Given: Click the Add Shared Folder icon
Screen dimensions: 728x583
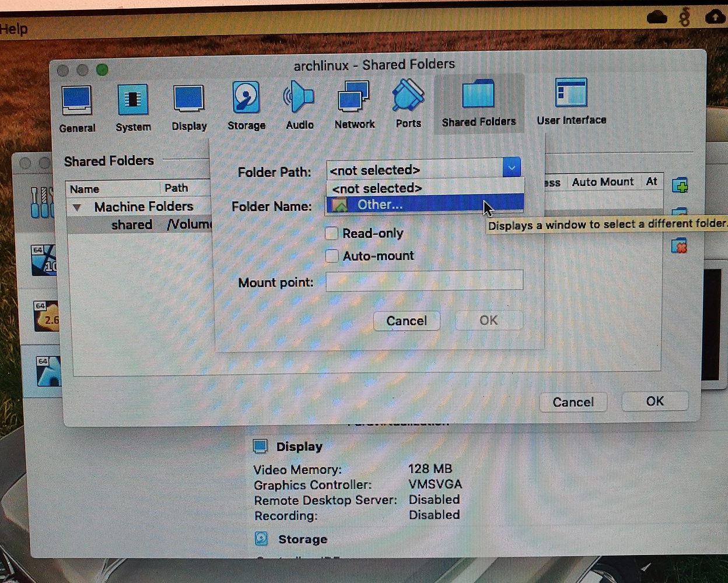Looking at the screenshot, I should point(680,185).
